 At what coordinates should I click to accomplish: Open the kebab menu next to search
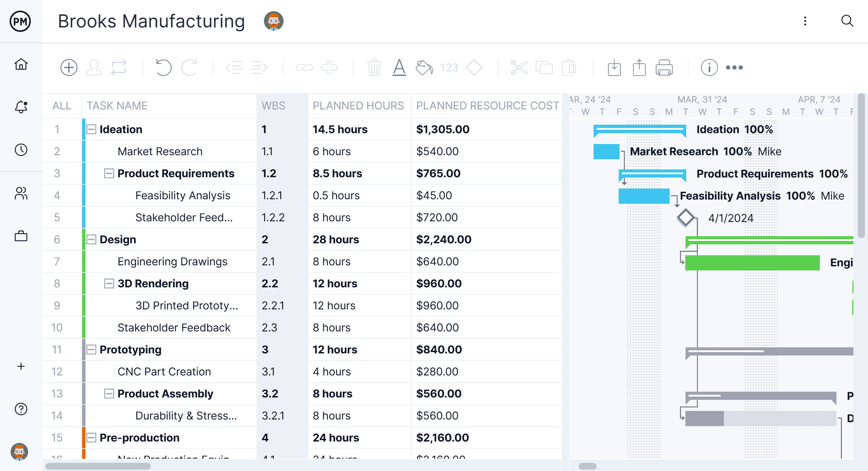pyautogui.click(x=805, y=21)
